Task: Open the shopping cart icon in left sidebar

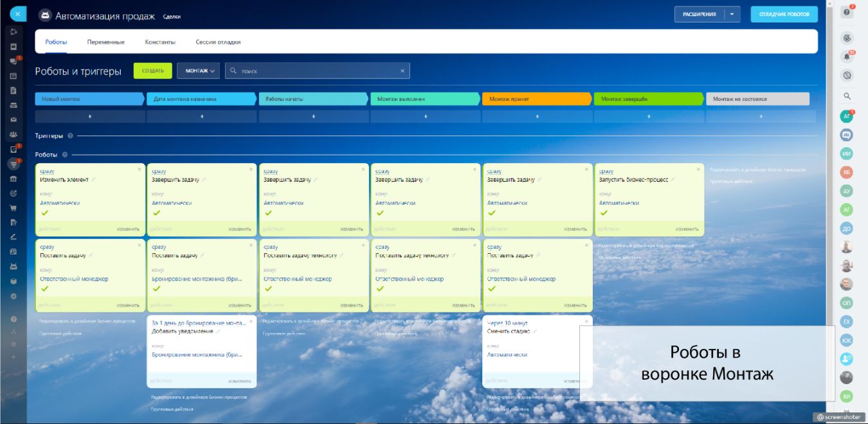Action: (x=13, y=208)
